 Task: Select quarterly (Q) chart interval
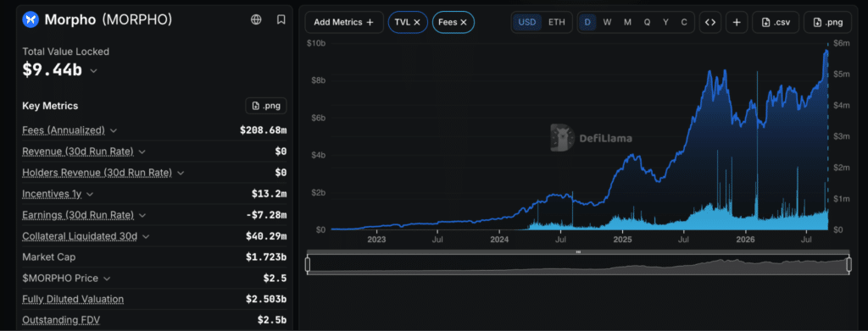point(647,22)
